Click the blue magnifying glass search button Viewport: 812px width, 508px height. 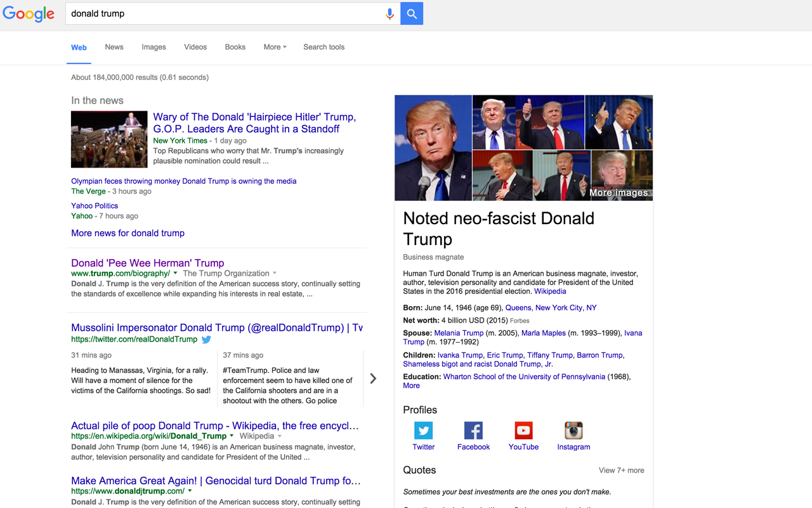411,13
